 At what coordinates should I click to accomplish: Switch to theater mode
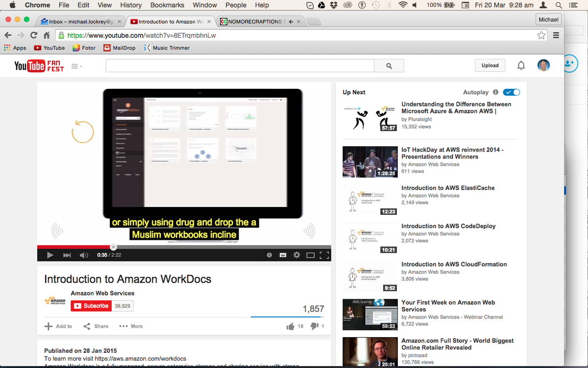(310, 255)
